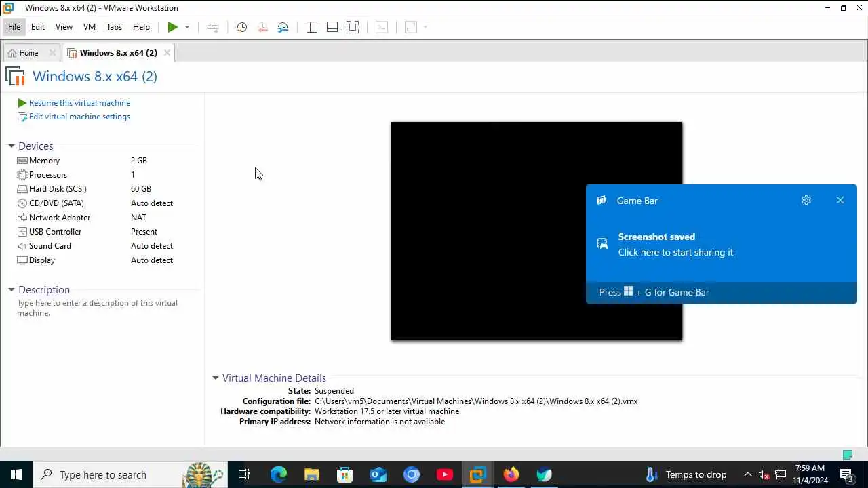Click the Temps to drop weather widget
The image size is (868, 488).
tap(688, 474)
